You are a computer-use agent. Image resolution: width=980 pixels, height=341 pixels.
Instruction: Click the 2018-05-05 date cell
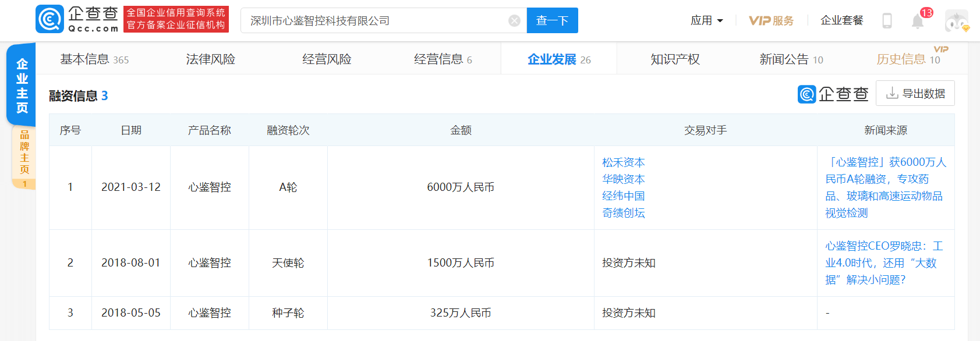coord(131,313)
